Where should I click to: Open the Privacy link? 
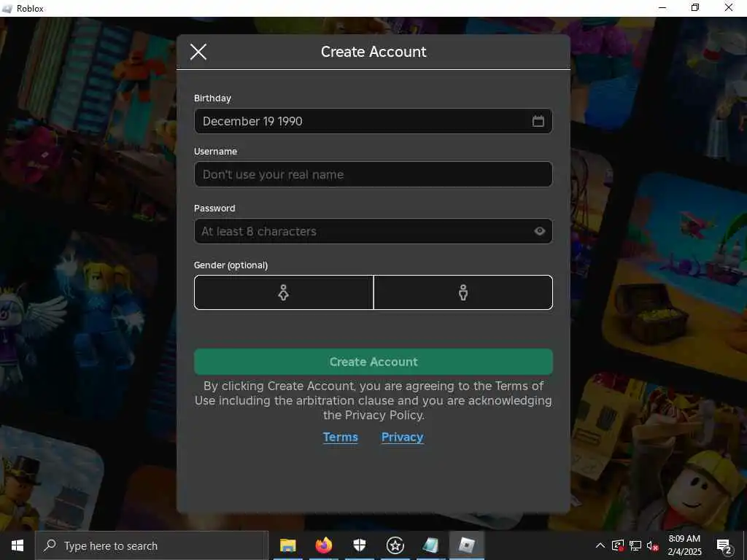402,437
